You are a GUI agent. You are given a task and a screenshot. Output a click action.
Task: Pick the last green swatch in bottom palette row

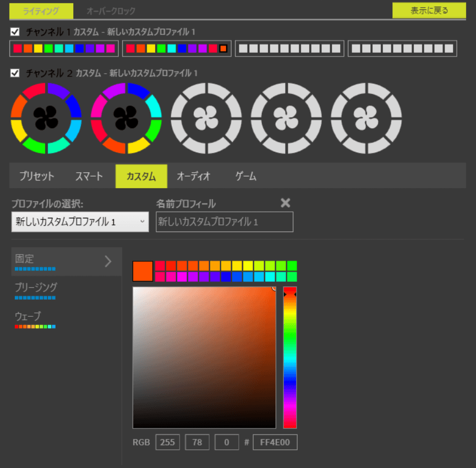coord(292,277)
